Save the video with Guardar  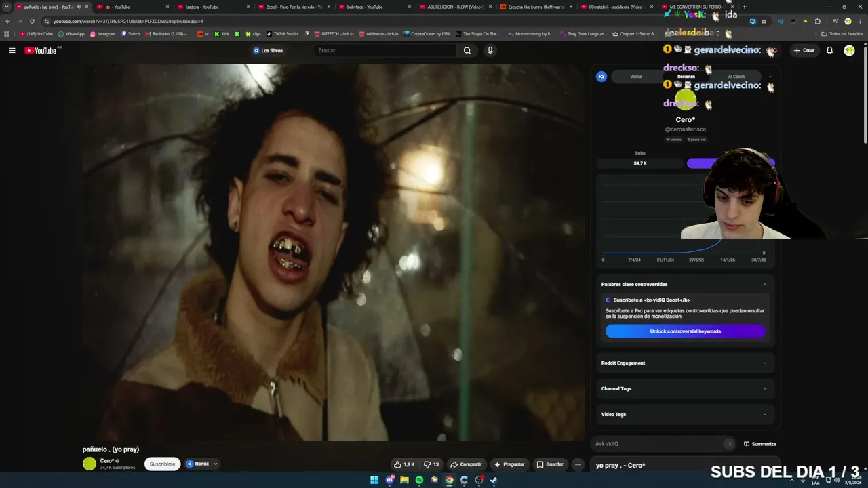550,464
